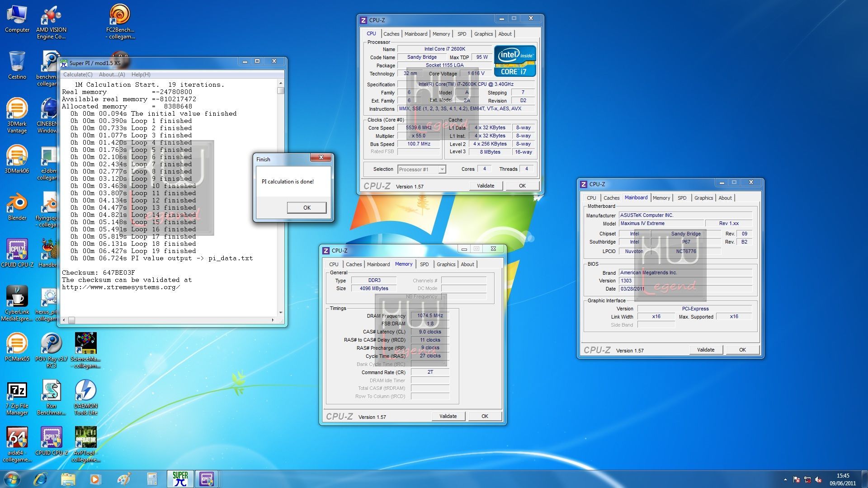This screenshot has height=488, width=868.
Task: Launch Internet Explorer from taskbar
Action: tap(40, 479)
